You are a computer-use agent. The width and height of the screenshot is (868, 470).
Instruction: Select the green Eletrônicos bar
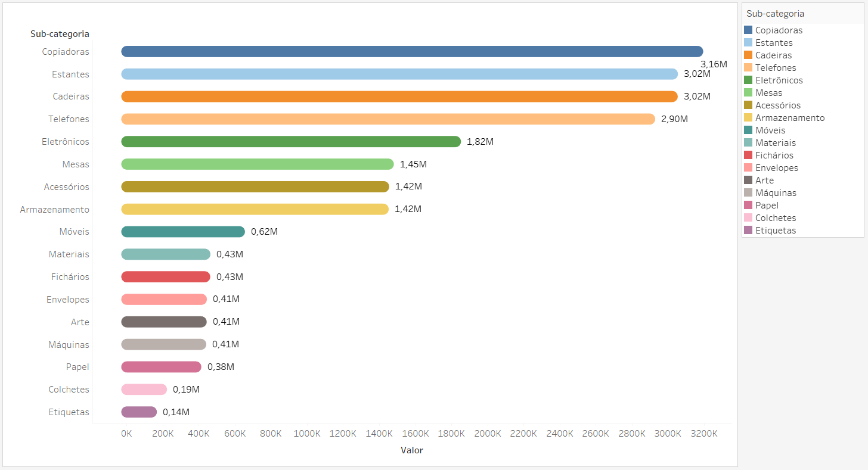[291, 142]
